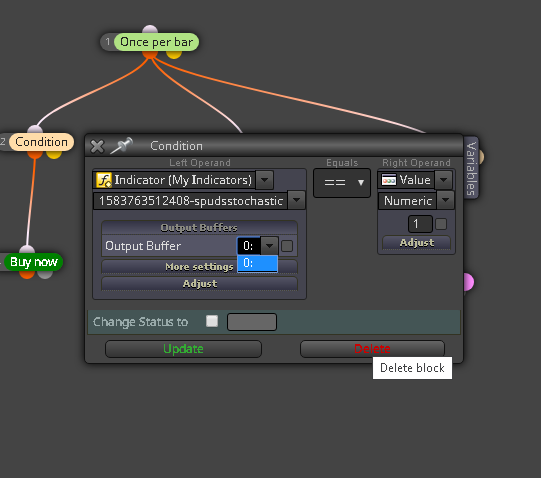Toggle the checkbox next to Output Buffer
The width and height of the screenshot is (541, 478).
point(287,246)
